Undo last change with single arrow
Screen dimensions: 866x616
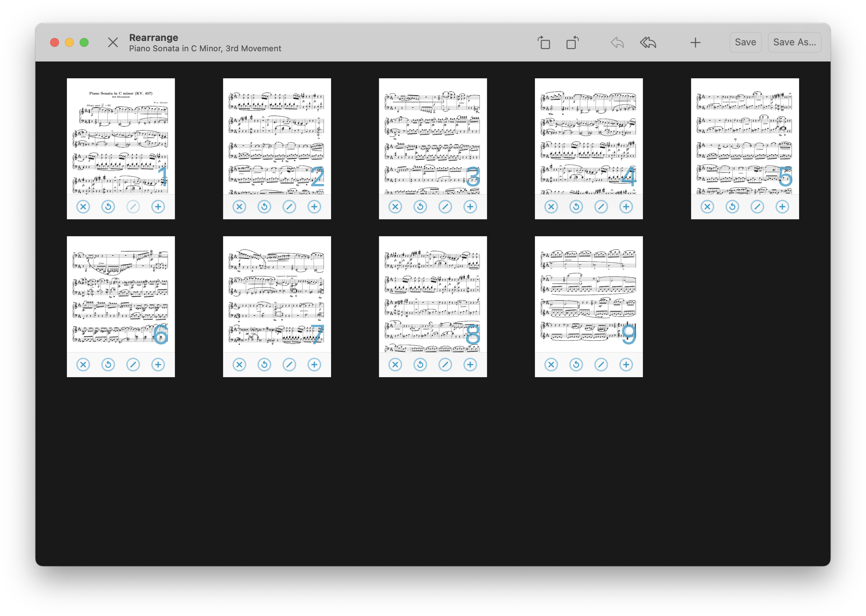tap(617, 42)
